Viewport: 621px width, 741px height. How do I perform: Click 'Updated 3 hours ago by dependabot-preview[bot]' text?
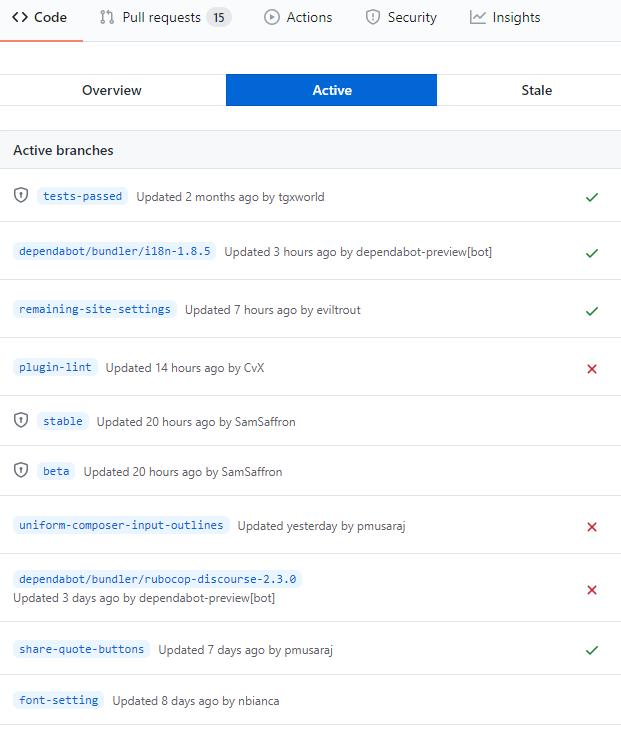[358, 252]
